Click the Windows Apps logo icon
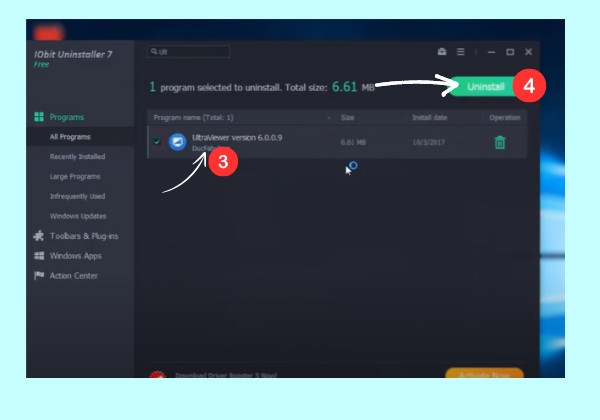600x420 pixels. pos(39,256)
